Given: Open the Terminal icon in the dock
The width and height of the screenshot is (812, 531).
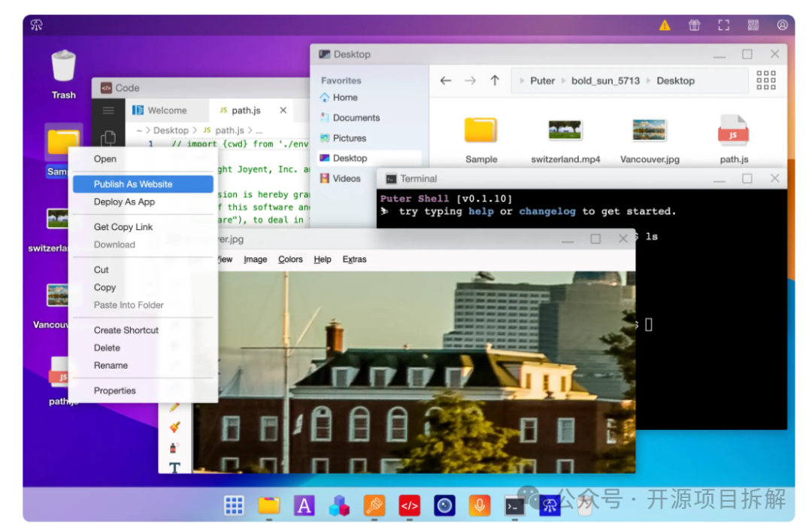Looking at the screenshot, I should click(x=514, y=505).
